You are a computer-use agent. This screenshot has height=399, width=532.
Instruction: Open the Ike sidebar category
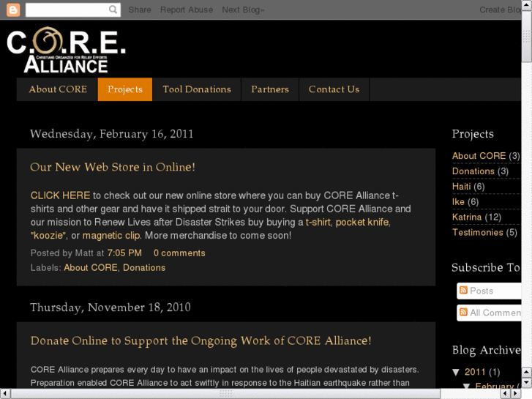click(x=458, y=202)
